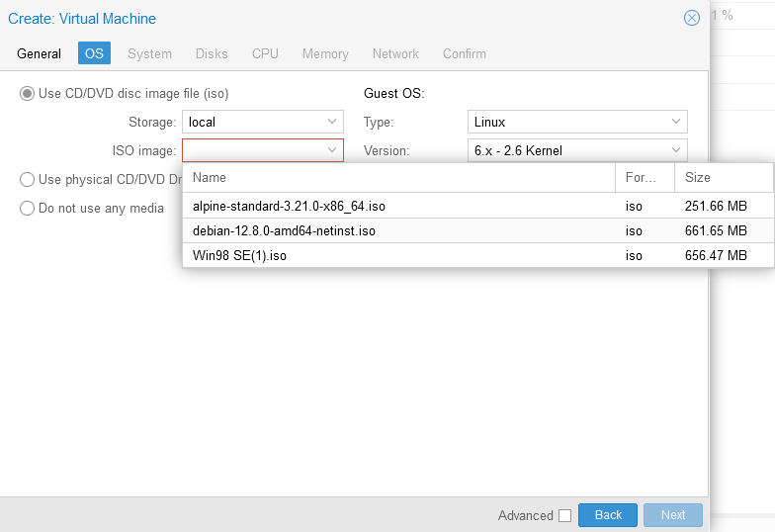Click the Next button

(673, 515)
